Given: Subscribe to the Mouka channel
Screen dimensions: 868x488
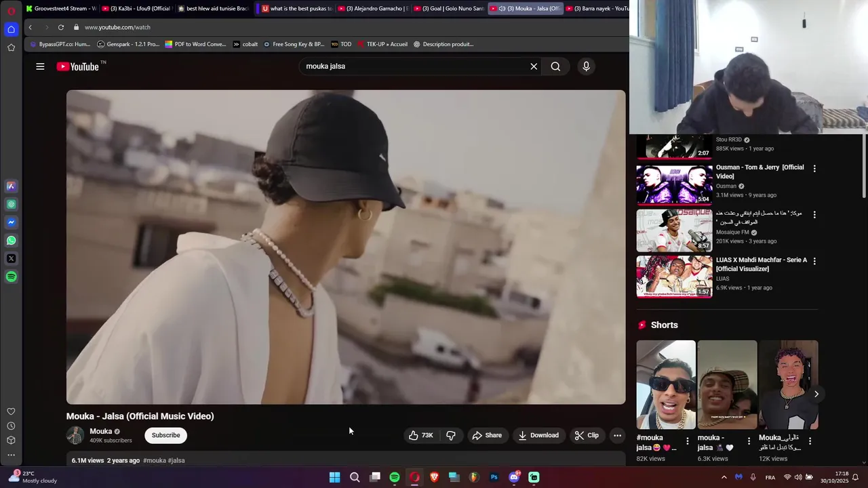Looking at the screenshot, I should (165, 435).
